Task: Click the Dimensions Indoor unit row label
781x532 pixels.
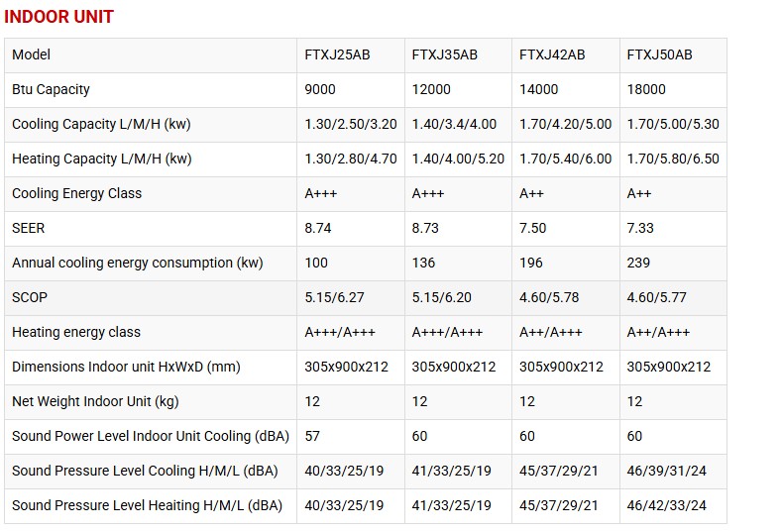Action: click(x=126, y=367)
